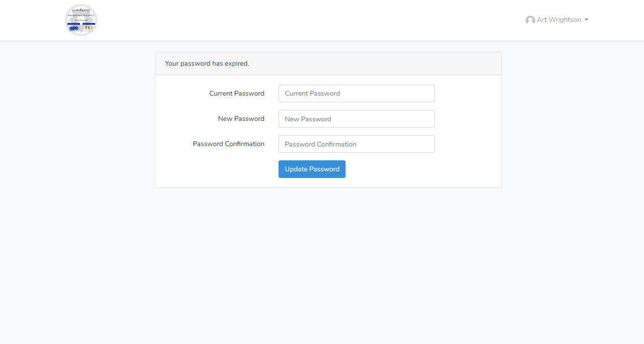Expand the caret arrow beside Art Wrightson
The height and width of the screenshot is (344, 644).
[x=586, y=20]
